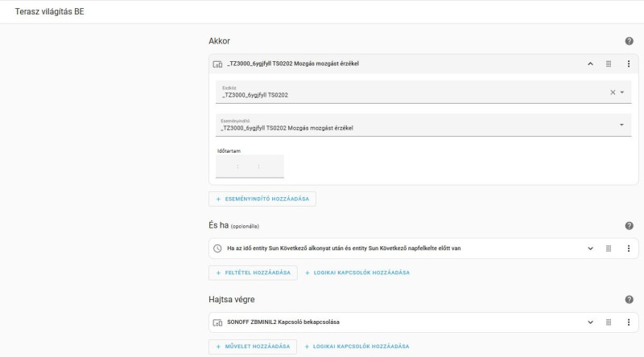644x357 pixels.
Task: Open the Eseményindító trigger type dropdown
Action: 621,125
